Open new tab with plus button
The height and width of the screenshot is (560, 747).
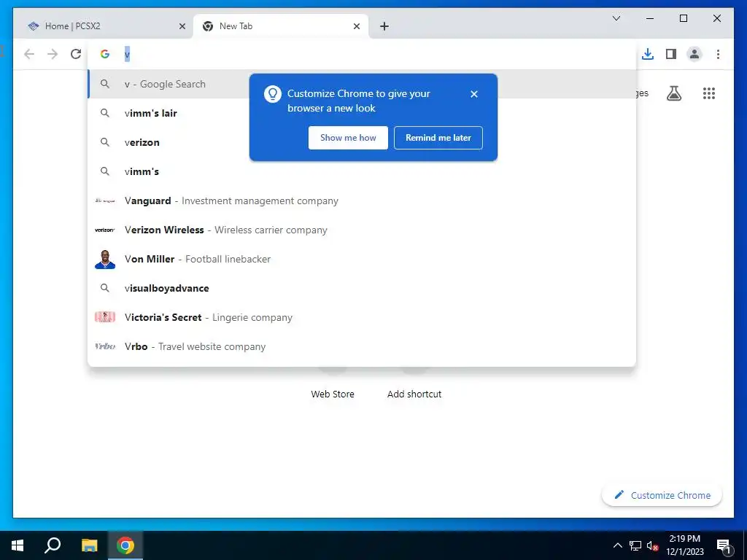point(384,26)
